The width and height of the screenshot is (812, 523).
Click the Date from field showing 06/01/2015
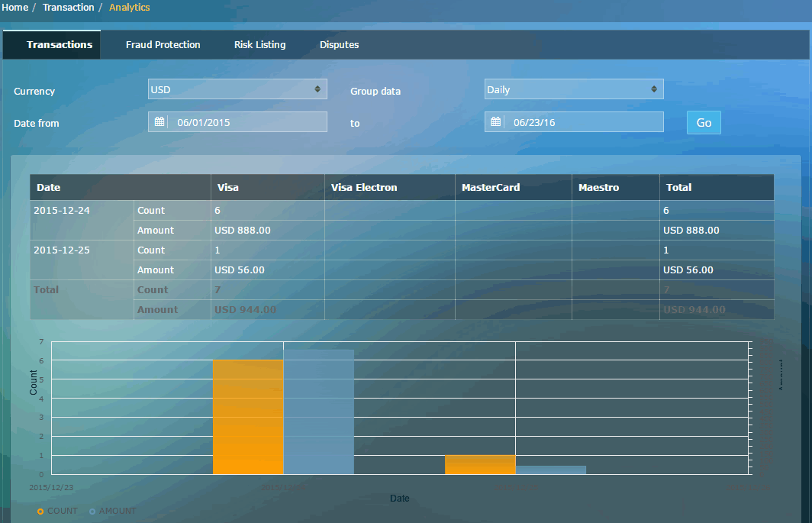[x=246, y=122]
